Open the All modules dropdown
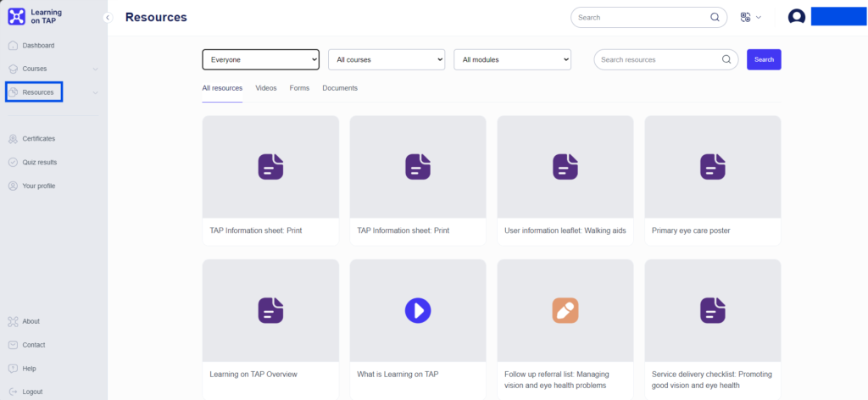 click(512, 59)
